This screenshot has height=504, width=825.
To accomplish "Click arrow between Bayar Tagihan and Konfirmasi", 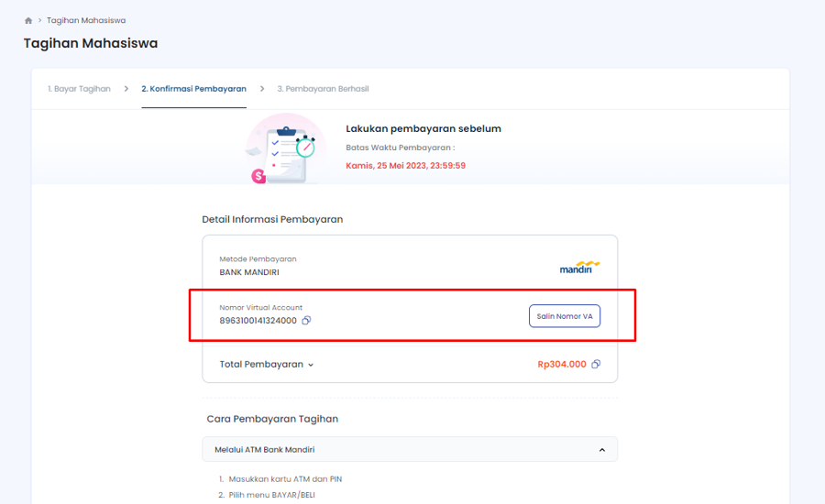I will [126, 89].
